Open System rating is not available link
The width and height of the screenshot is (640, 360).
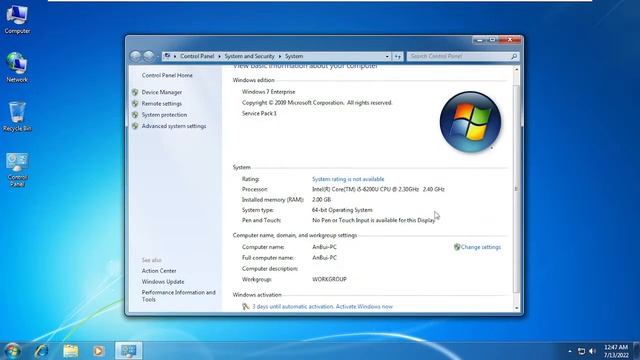[x=348, y=179]
